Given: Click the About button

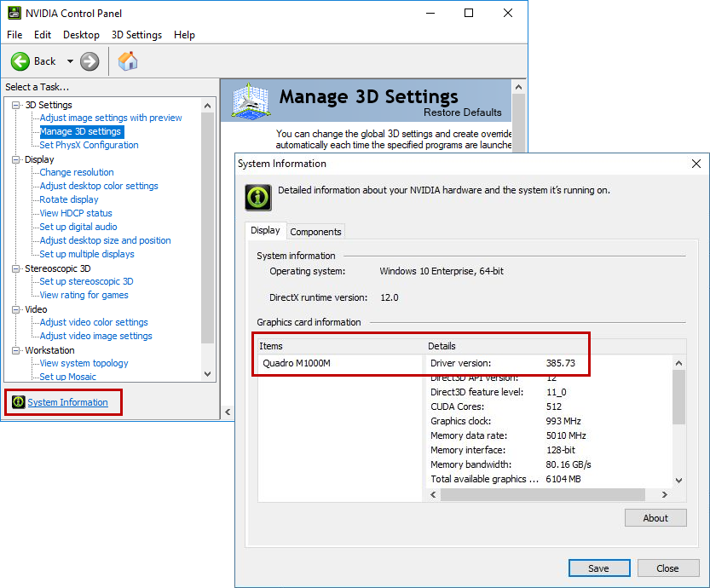Looking at the screenshot, I should 655,518.
